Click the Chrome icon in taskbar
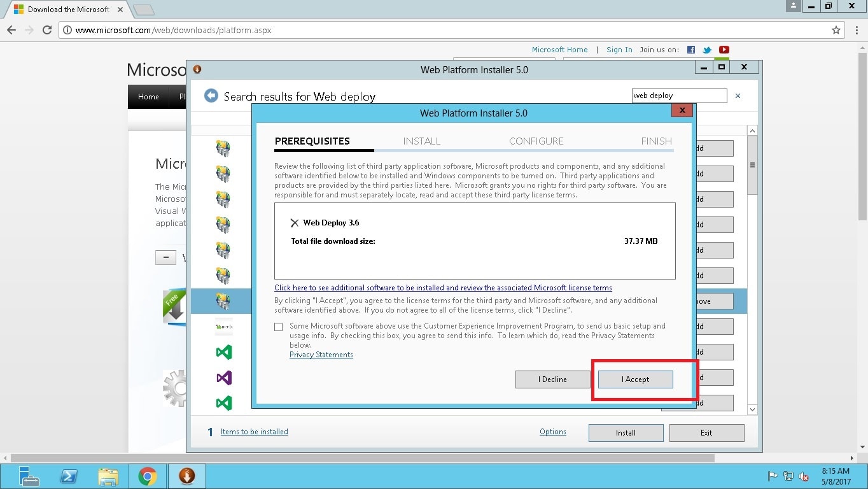The width and height of the screenshot is (868, 489). pos(148,476)
